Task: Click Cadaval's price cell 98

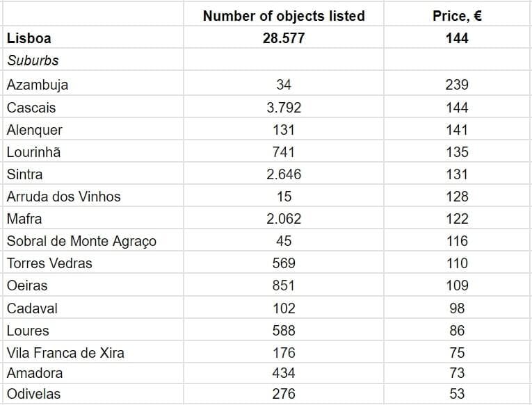Action: [x=457, y=308]
